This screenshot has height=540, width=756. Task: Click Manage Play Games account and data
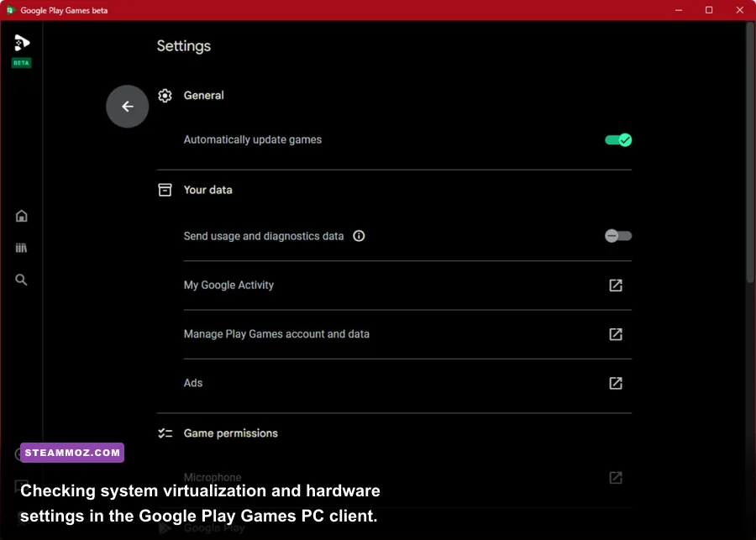click(276, 334)
